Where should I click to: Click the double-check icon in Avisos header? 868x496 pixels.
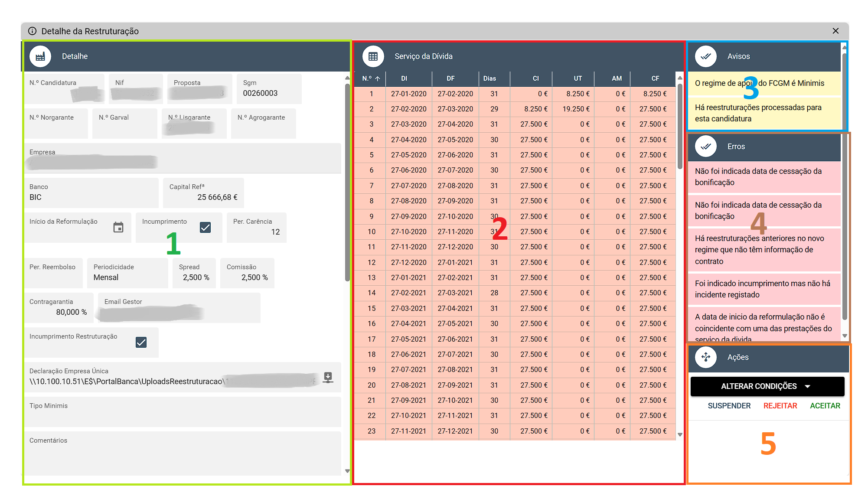click(x=705, y=56)
